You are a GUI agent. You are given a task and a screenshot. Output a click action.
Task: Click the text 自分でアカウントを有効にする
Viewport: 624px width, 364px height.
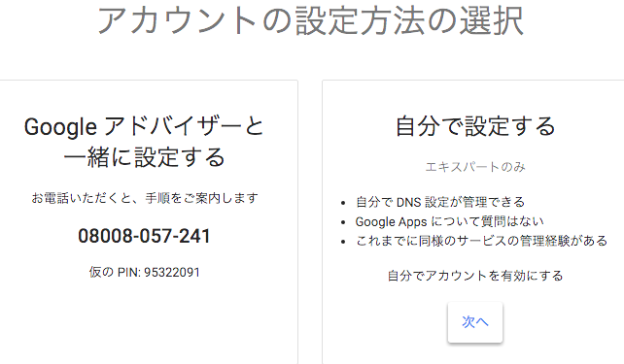click(x=475, y=276)
